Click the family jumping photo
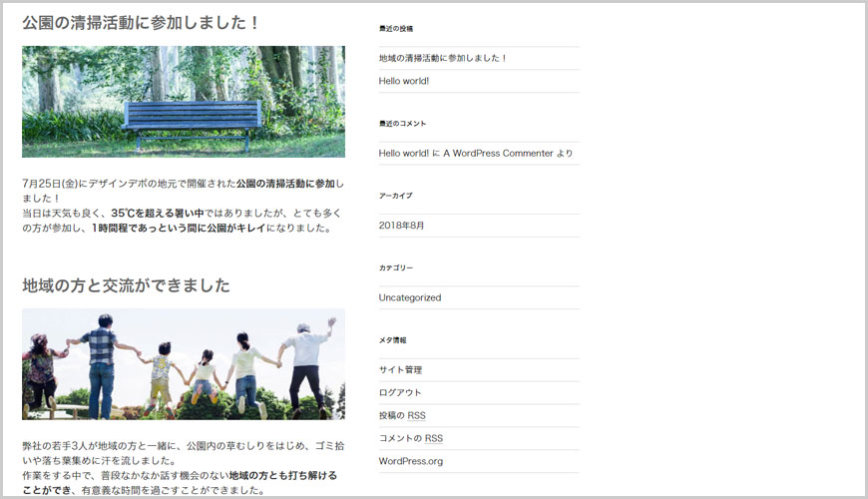Image resolution: width=868 pixels, height=499 pixels. 184,364
